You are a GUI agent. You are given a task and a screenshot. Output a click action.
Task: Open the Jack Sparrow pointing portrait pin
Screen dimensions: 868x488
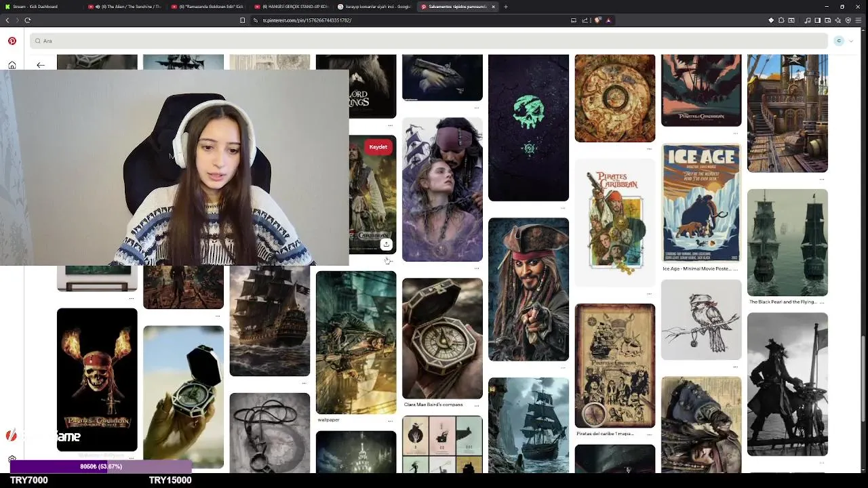pyautogui.click(x=528, y=289)
